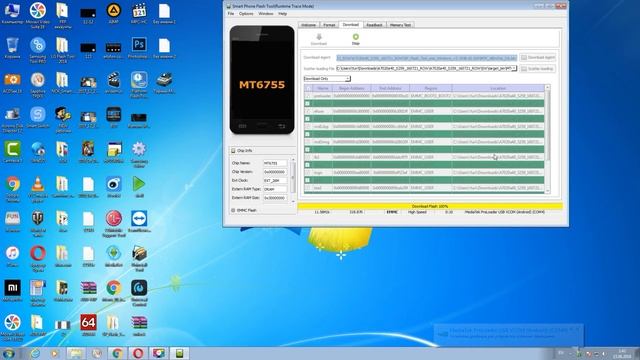This screenshot has height=360, width=640.
Task: Open the TeamViewer desktop shortcut
Action: pos(139,219)
